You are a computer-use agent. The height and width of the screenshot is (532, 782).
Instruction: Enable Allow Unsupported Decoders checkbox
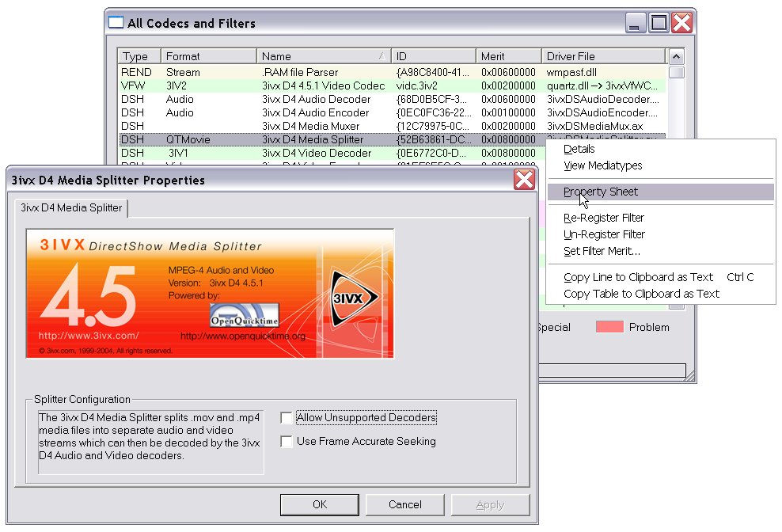click(x=287, y=418)
